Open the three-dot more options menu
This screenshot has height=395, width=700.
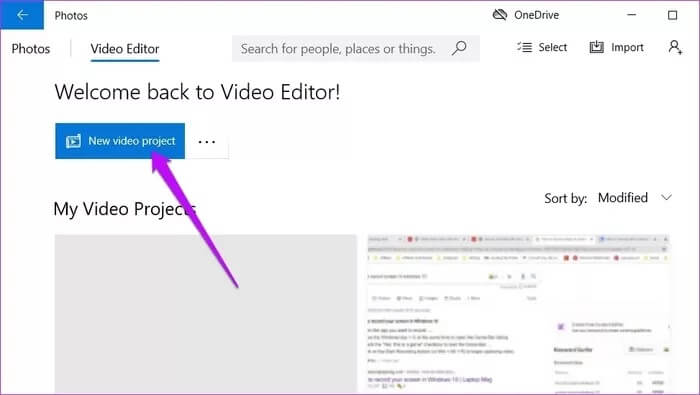tap(207, 141)
